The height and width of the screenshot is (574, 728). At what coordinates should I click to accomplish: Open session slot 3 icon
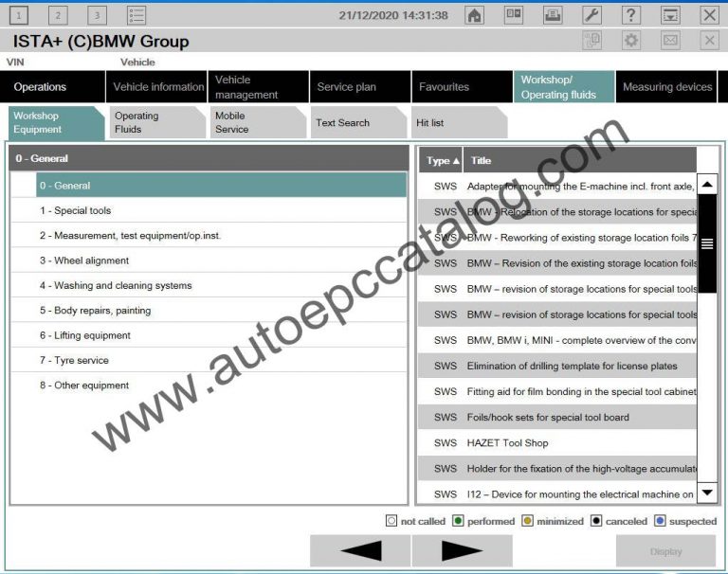point(97,15)
